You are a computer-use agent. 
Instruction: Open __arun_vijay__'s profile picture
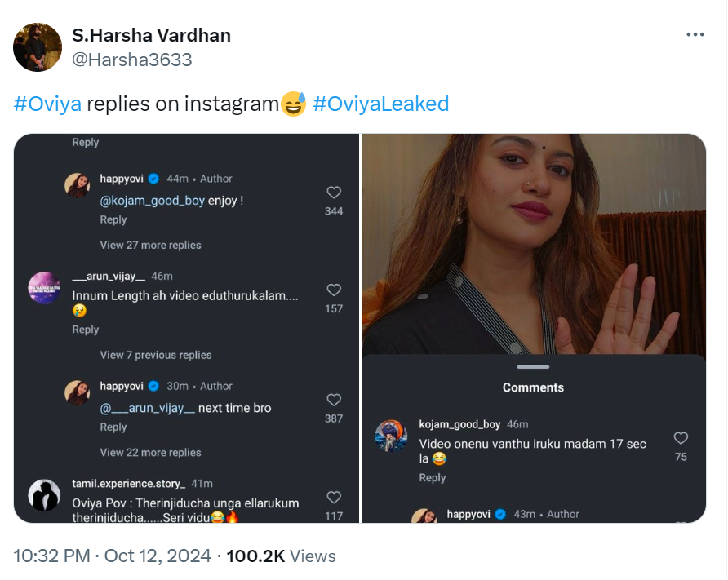pos(44,288)
